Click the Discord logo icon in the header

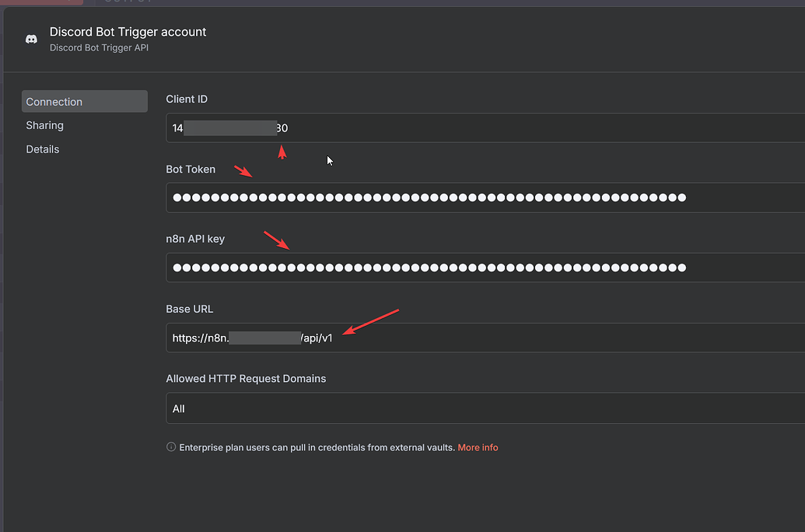tap(31, 39)
